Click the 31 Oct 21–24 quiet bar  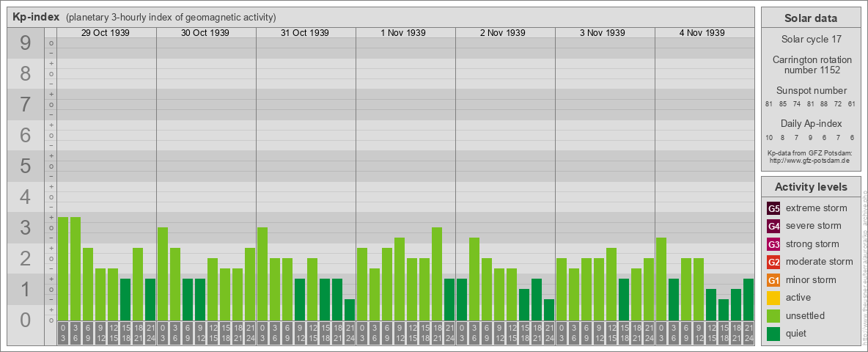[350, 310]
